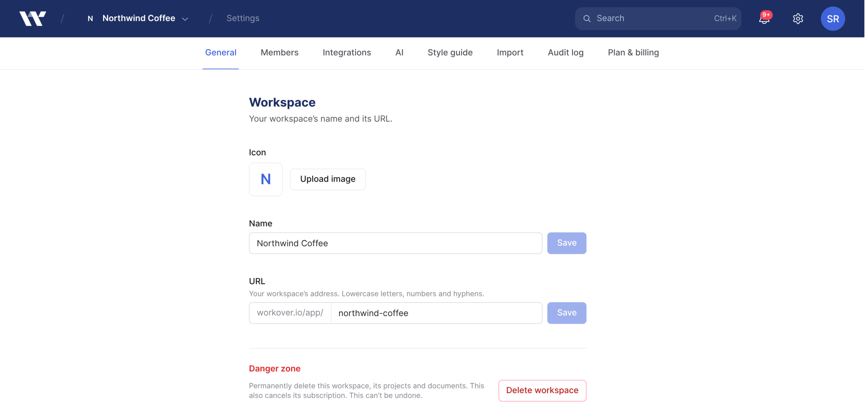Click into the workspace Name field

[395, 243]
